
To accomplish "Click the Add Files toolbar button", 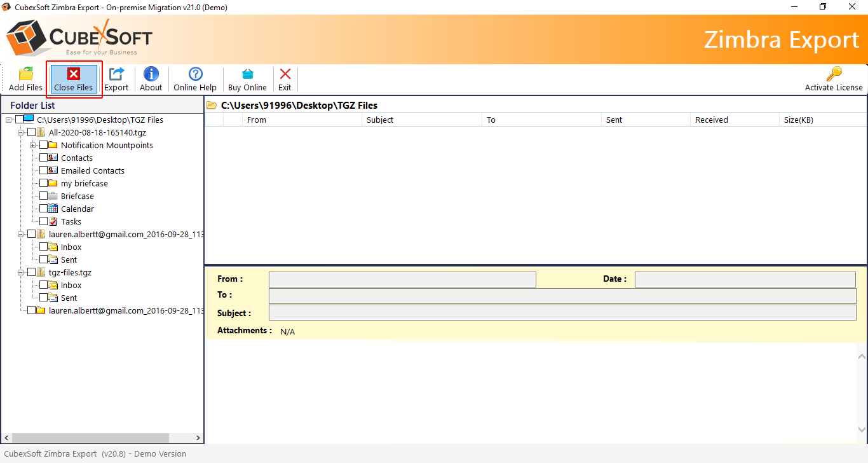I will click(x=25, y=79).
